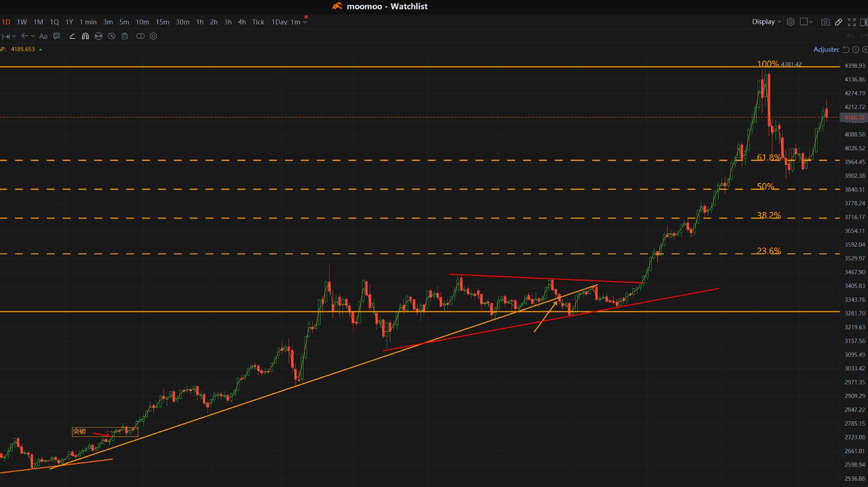Open the text annotation tool (Aa)

click(43, 36)
